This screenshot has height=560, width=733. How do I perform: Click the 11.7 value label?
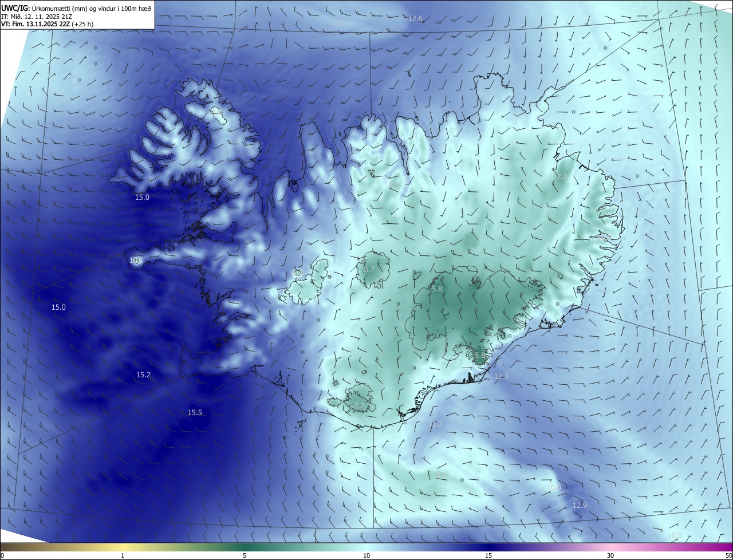[435, 424]
